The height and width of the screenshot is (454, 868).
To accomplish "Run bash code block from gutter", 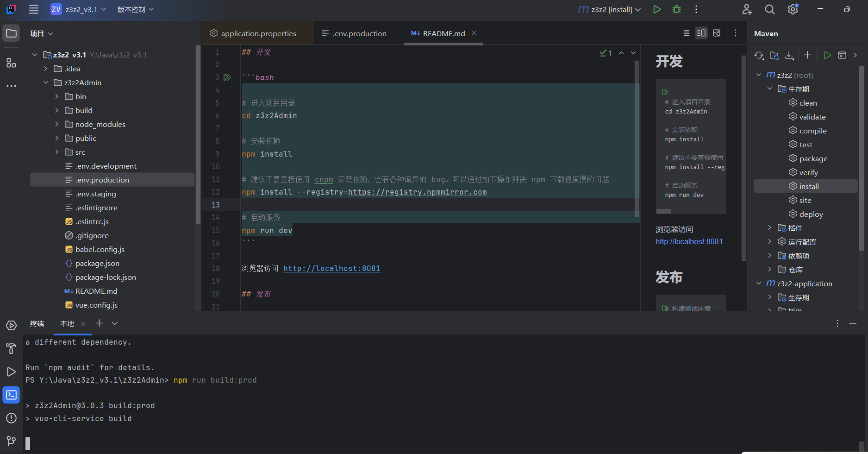I will (227, 77).
